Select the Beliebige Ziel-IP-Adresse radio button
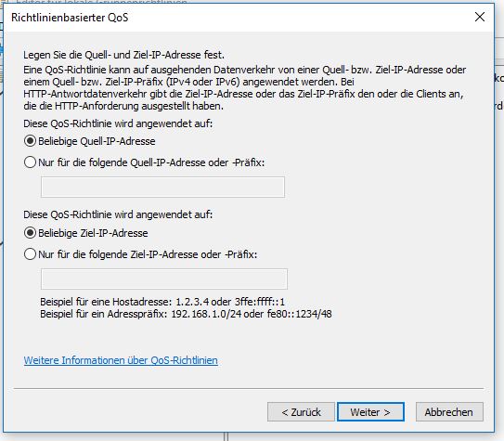This screenshot has width=504, height=441. 31,233
